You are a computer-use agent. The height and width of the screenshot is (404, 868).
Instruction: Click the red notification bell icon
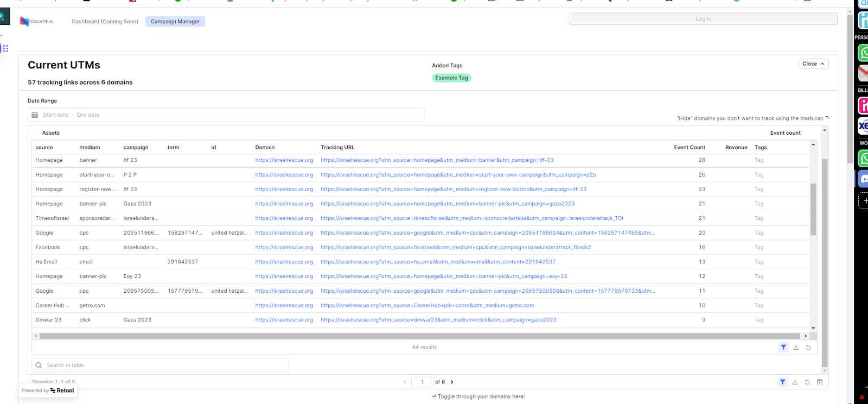[x=861, y=397]
